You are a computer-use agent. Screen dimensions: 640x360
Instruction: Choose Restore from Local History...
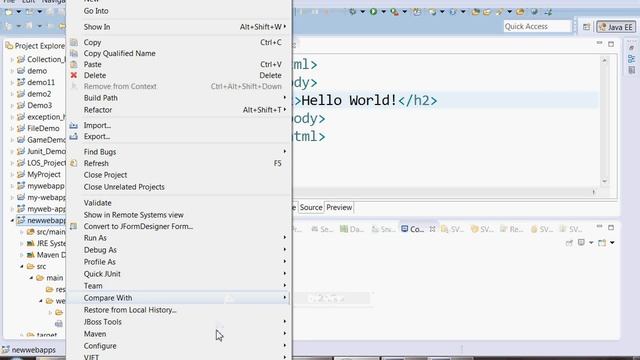(179, 310)
